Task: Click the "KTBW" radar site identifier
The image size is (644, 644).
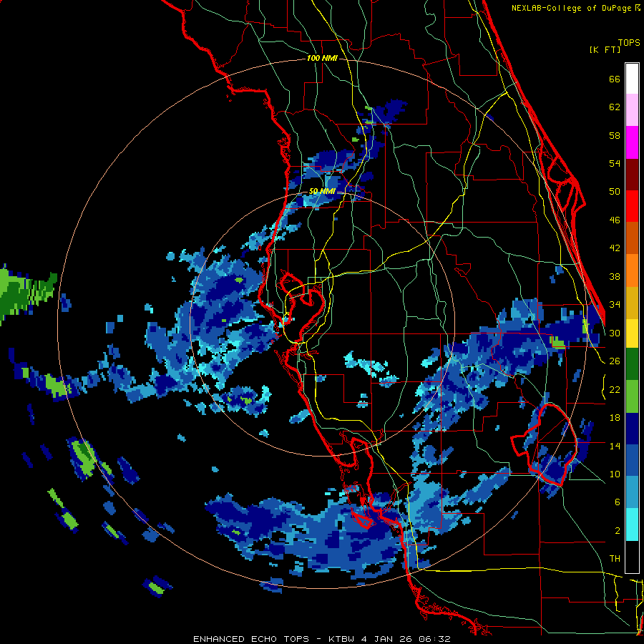Action: (x=342, y=639)
